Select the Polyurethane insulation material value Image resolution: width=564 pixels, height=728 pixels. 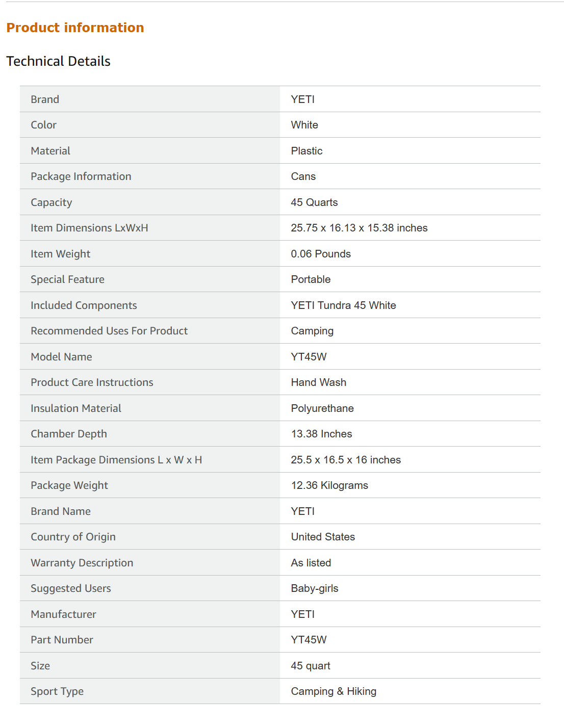click(322, 408)
